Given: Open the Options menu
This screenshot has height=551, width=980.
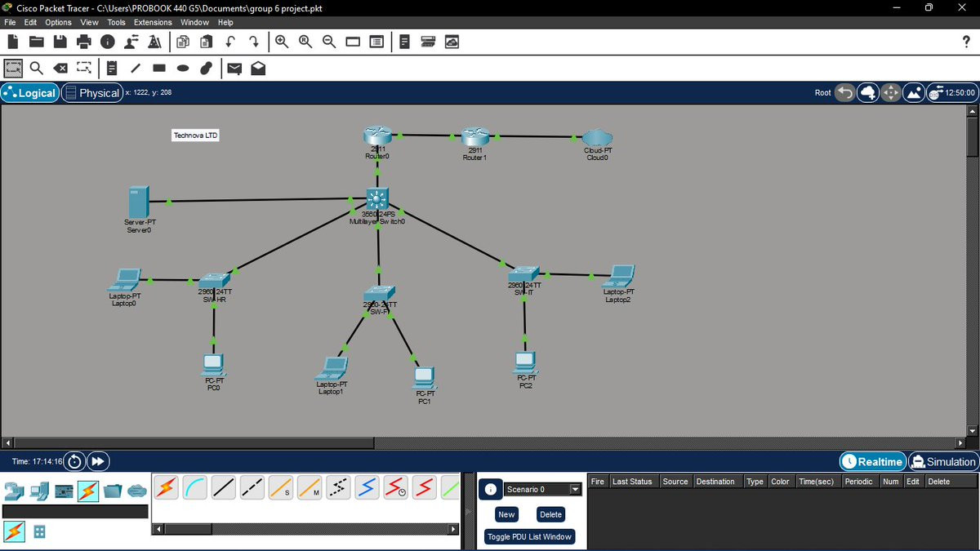Looking at the screenshot, I should tap(58, 22).
